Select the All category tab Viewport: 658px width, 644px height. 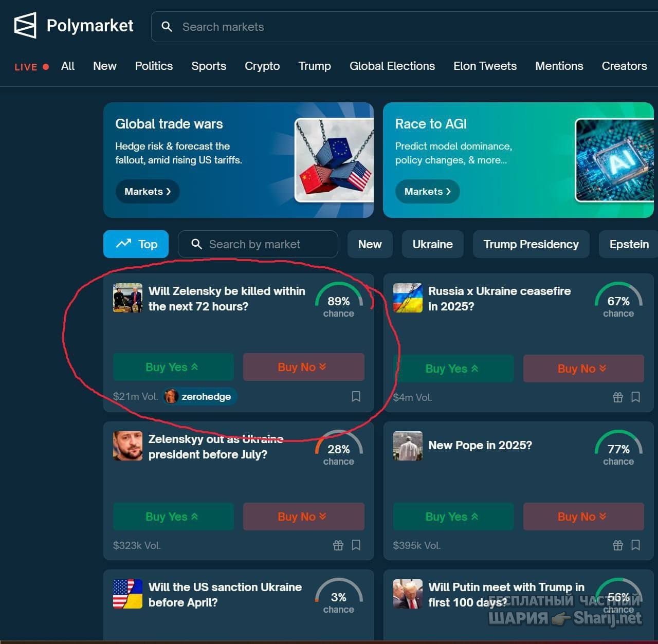68,66
